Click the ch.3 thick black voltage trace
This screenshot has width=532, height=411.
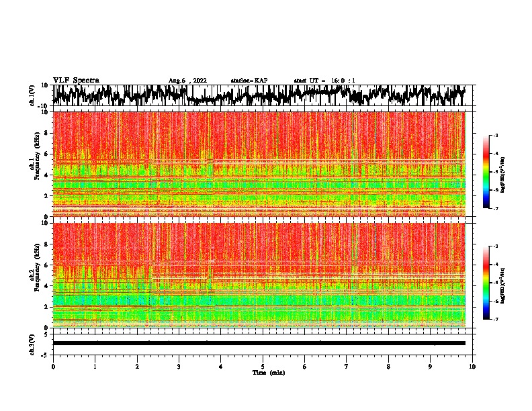[259, 343]
